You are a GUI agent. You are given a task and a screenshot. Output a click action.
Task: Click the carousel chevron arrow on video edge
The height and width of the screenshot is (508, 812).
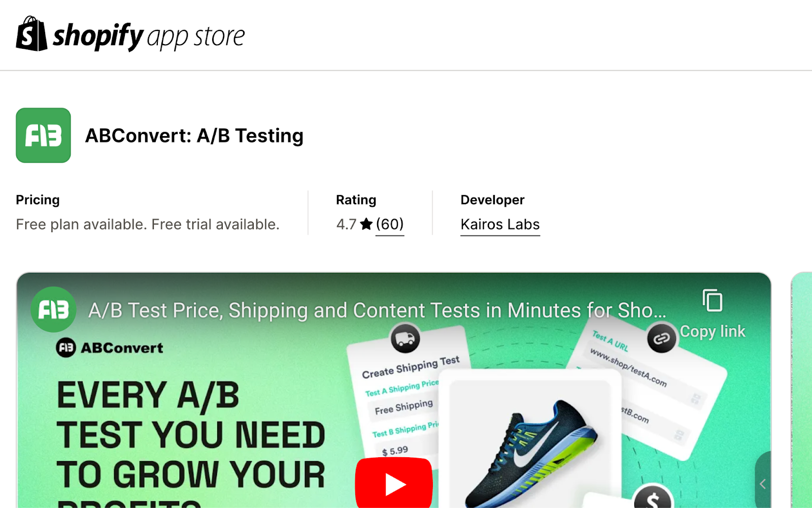[763, 484]
